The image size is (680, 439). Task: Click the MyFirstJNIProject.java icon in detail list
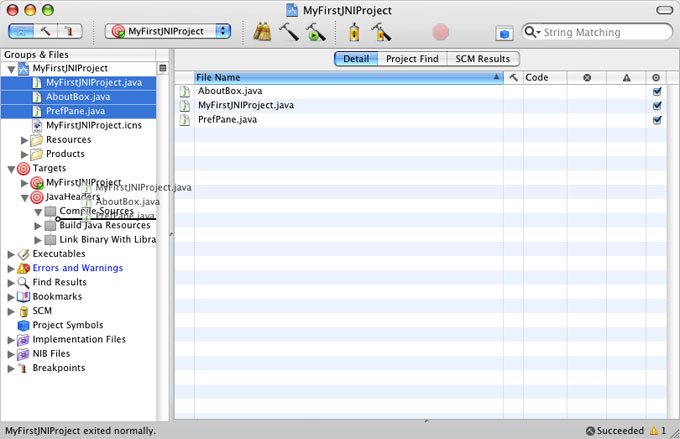pos(185,106)
